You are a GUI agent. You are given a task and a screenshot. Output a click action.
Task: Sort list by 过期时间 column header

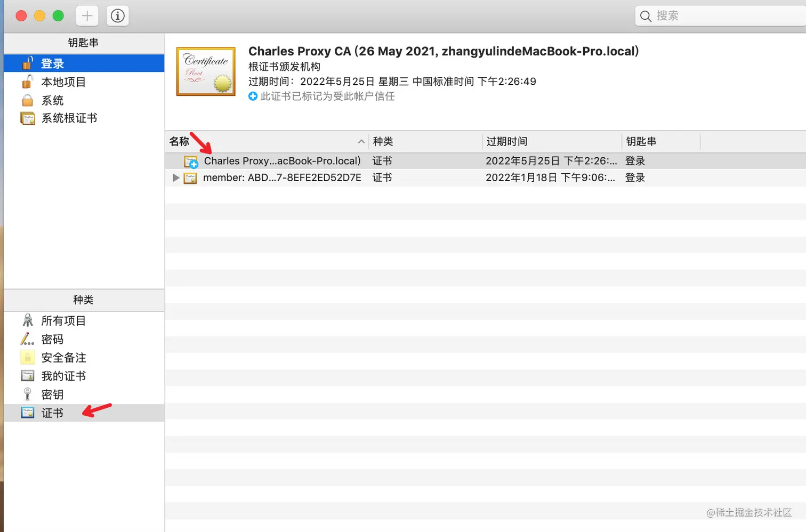coord(552,141)
